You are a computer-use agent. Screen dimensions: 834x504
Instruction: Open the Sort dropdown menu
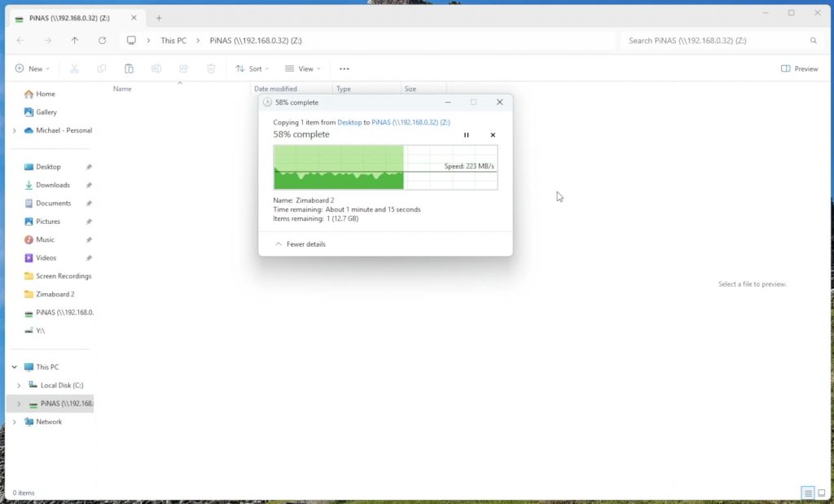tap(249, 69)
